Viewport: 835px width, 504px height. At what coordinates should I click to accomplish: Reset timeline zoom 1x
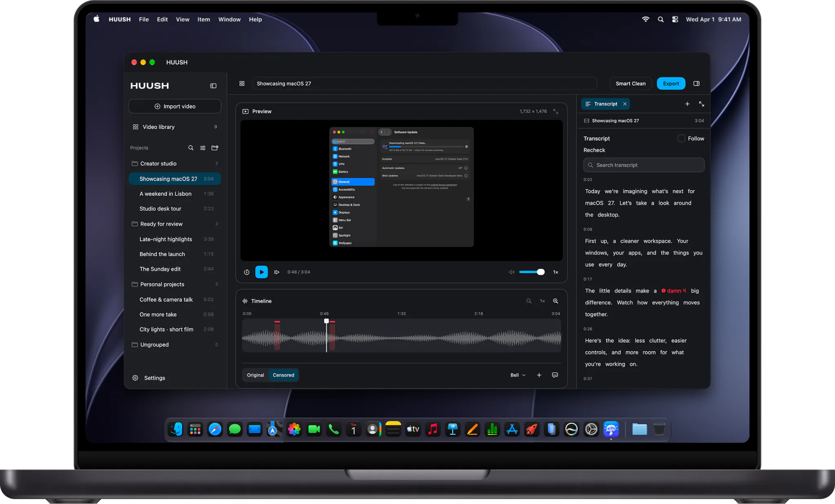(542, 301)
